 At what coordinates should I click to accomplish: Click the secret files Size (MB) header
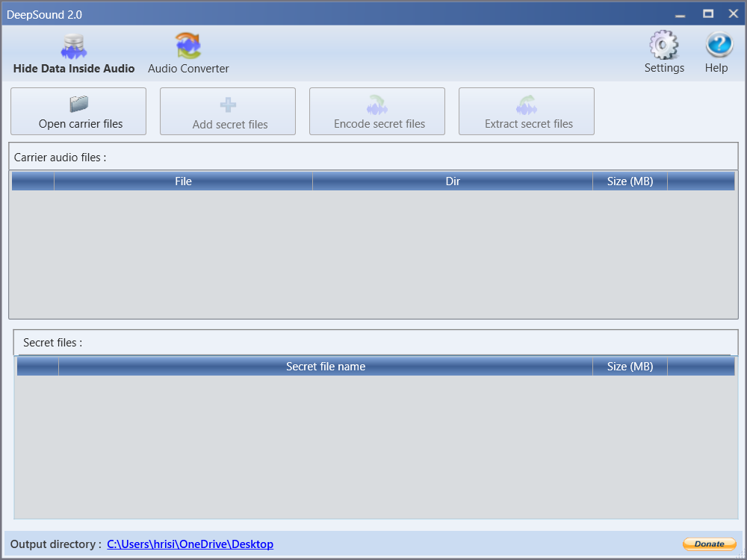coord(630,367)
